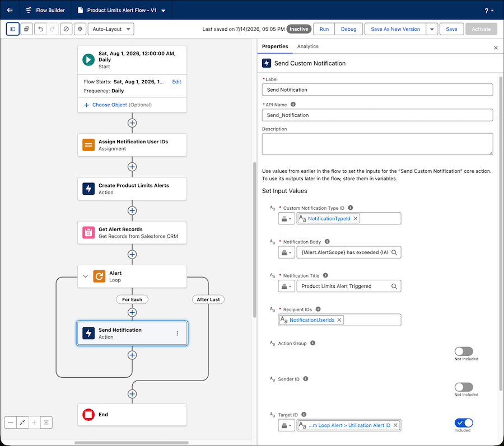Zoom out the canvas
504x446 pixels.
click(11, 422)
